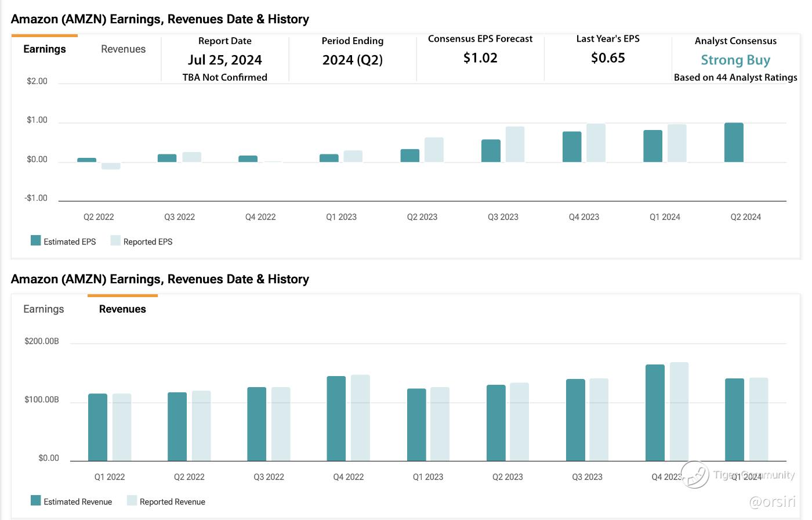Select the Q1 2023 reported revenue bar
This screenshot has height=520, width=812.
440,424
